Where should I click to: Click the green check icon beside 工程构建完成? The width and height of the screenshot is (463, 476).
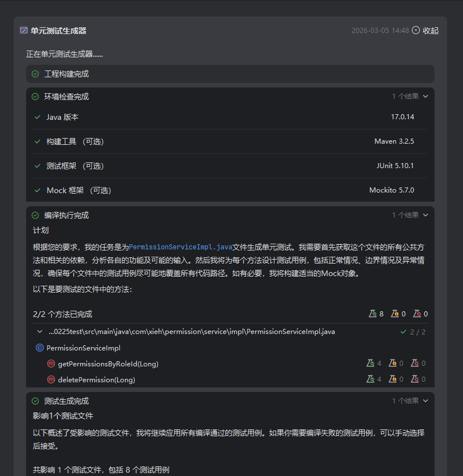[x=35, y=74]
